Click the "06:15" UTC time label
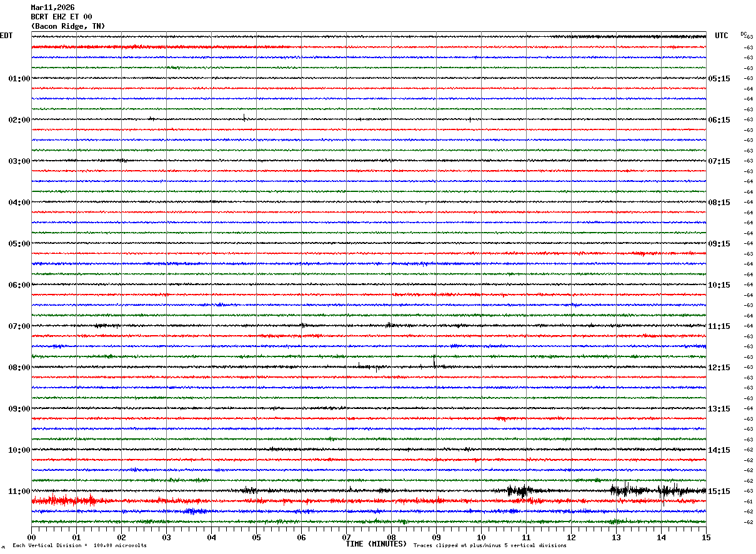The height and width of the screenshot is (554, 756). 719,120
